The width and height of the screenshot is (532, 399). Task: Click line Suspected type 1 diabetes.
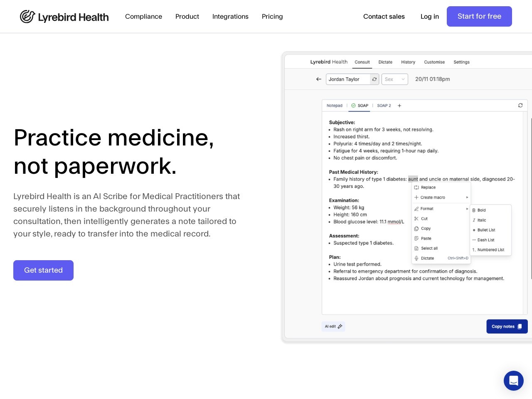(363, 243)
